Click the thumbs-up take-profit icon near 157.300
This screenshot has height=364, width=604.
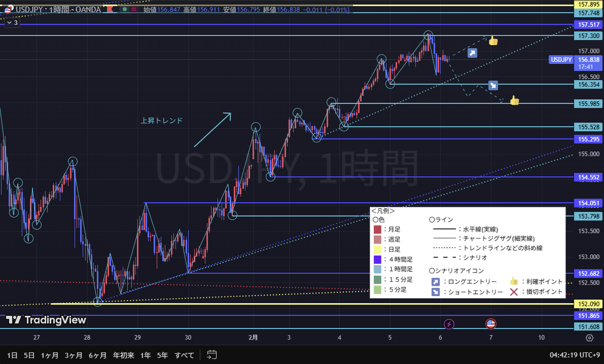tap(493, 41)
